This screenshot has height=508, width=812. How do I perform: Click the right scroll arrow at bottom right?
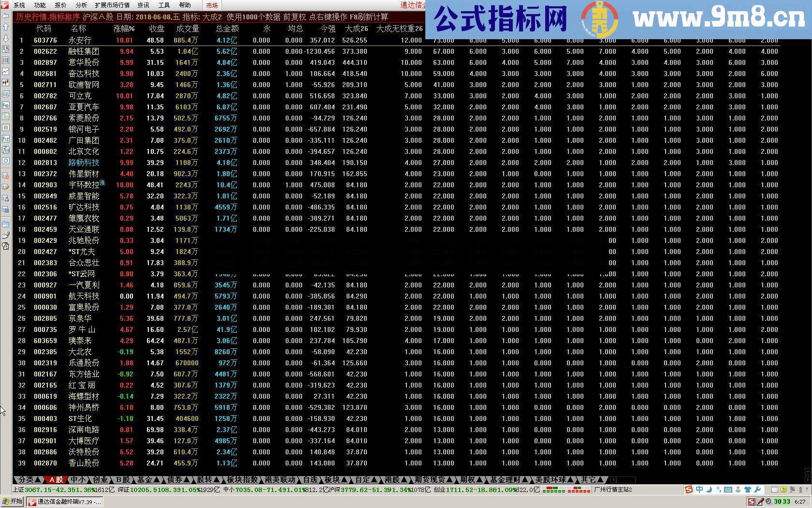point(807,479)
